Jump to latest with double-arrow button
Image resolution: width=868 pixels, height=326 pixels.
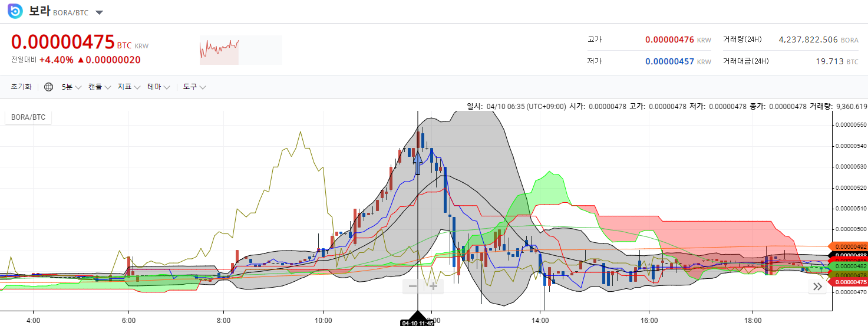[x=817, y=287]
